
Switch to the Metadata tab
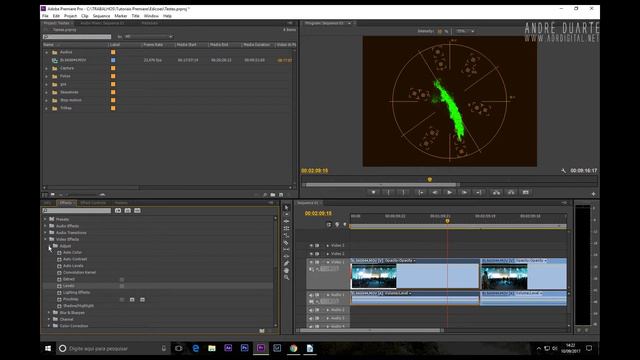pyautogui.click(x=150, y=23)
